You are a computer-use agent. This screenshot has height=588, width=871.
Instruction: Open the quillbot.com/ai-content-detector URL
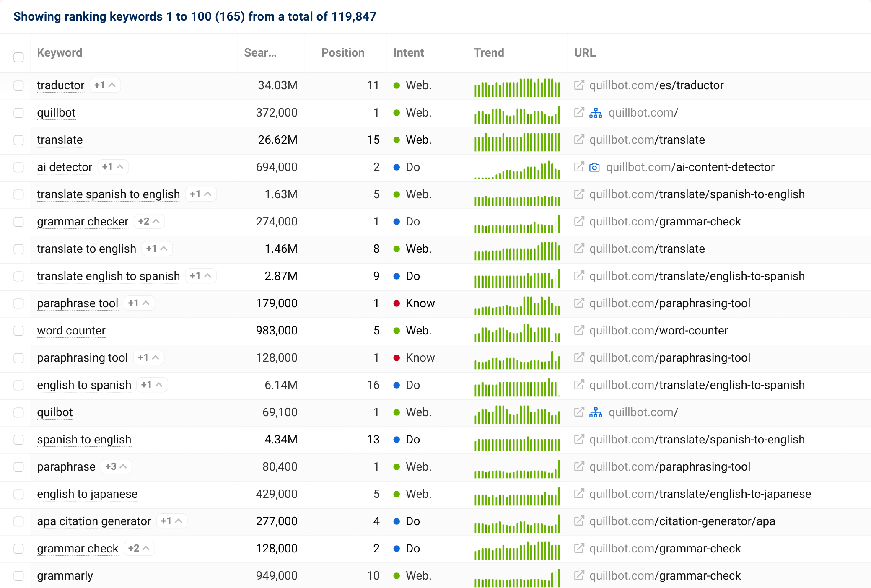(x=690, y=167)
